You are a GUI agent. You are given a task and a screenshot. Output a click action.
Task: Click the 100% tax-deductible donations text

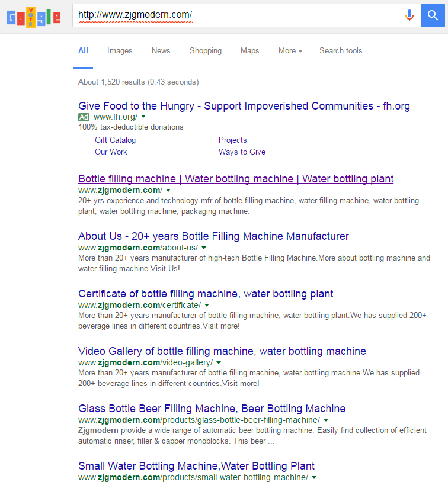point(131,127)
